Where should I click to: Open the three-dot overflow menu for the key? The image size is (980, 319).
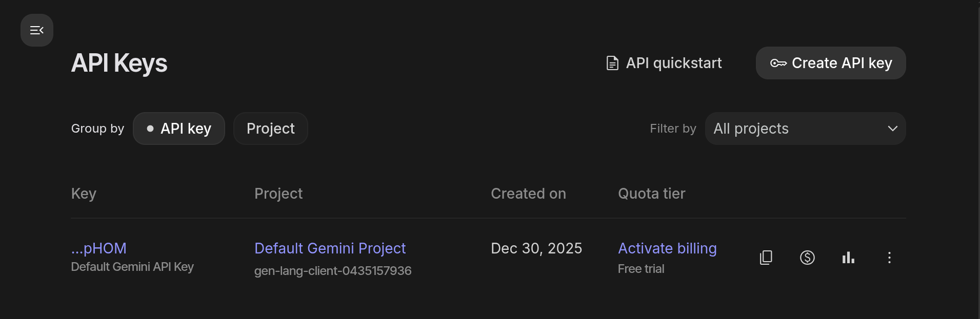coord(890,258)
